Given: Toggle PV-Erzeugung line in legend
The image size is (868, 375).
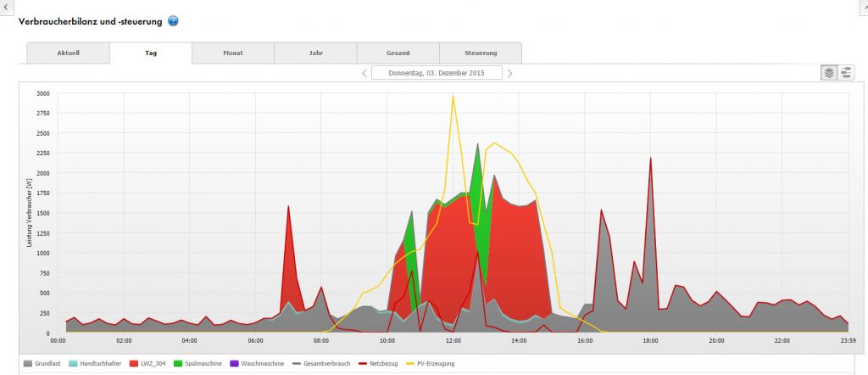Looking at the screenshot, I should [438, 363].
